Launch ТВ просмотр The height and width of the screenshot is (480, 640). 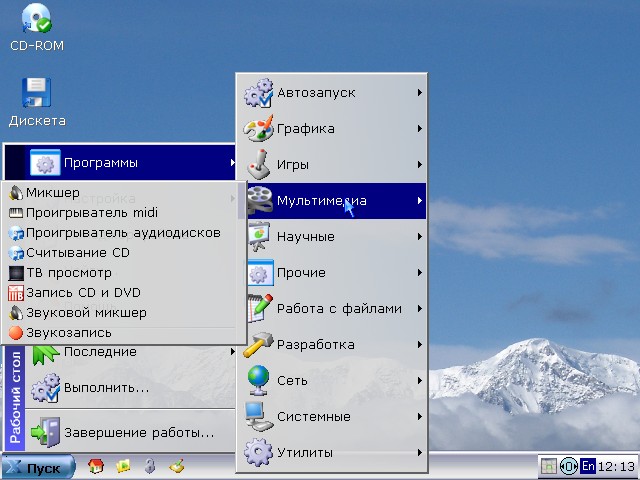click(122, 273)
